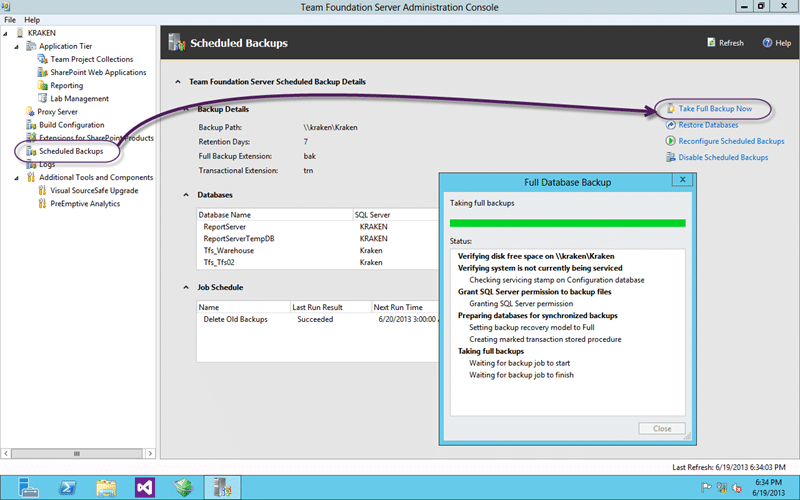Click the Build Configuration icon
Screen dimensions: 800x500
pyautogui.click(x=31, y=125)
